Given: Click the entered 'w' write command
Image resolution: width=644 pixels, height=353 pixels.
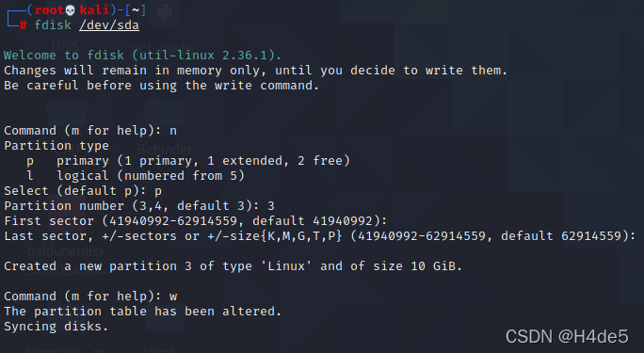Looking at the screenshot, I should (x=173, y=297).
